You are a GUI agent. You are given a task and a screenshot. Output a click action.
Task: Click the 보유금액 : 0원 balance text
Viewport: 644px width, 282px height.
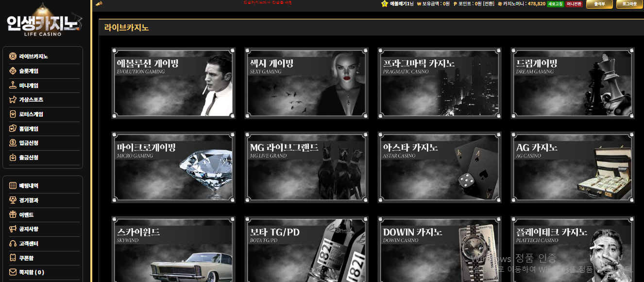(436, 4)
